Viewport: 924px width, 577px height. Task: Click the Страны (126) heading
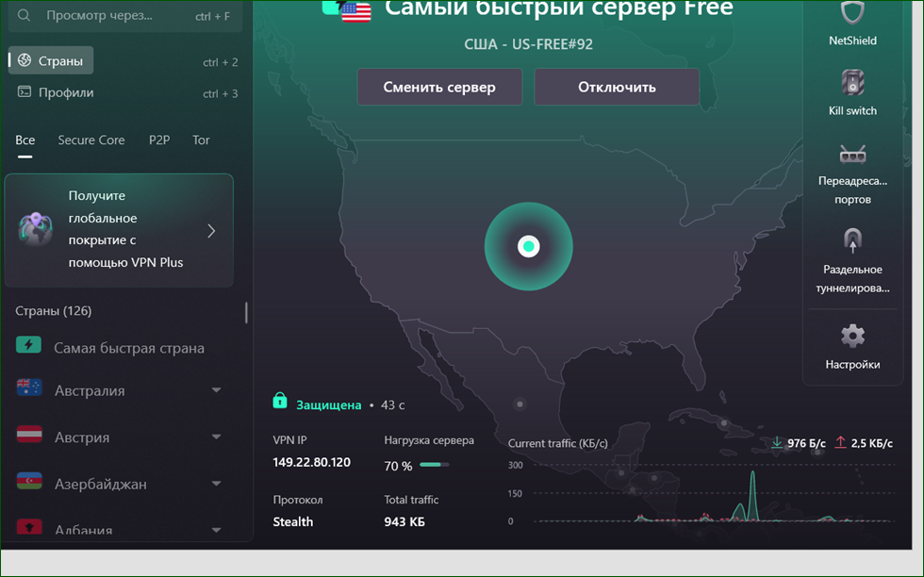click(x=54, y=310)
